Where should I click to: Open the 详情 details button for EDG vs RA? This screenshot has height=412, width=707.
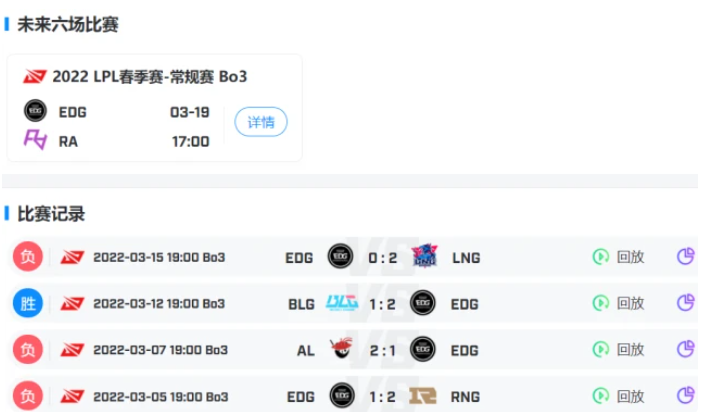[x=261, y=122]
